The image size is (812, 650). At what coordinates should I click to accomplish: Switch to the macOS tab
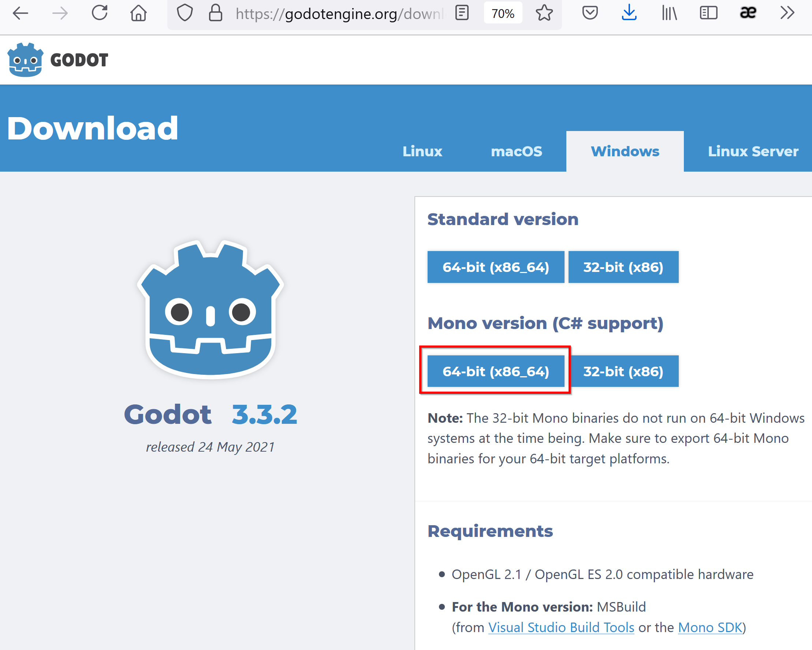point(516,152)
